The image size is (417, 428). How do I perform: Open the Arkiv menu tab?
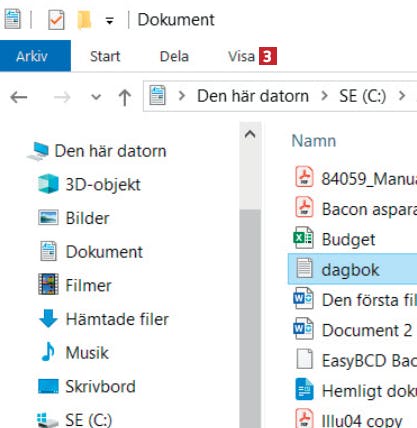click(x=32, y=56)
